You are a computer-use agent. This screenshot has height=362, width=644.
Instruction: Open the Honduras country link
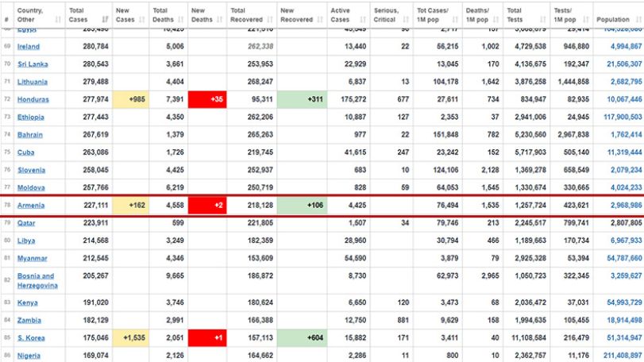[33, 99]
